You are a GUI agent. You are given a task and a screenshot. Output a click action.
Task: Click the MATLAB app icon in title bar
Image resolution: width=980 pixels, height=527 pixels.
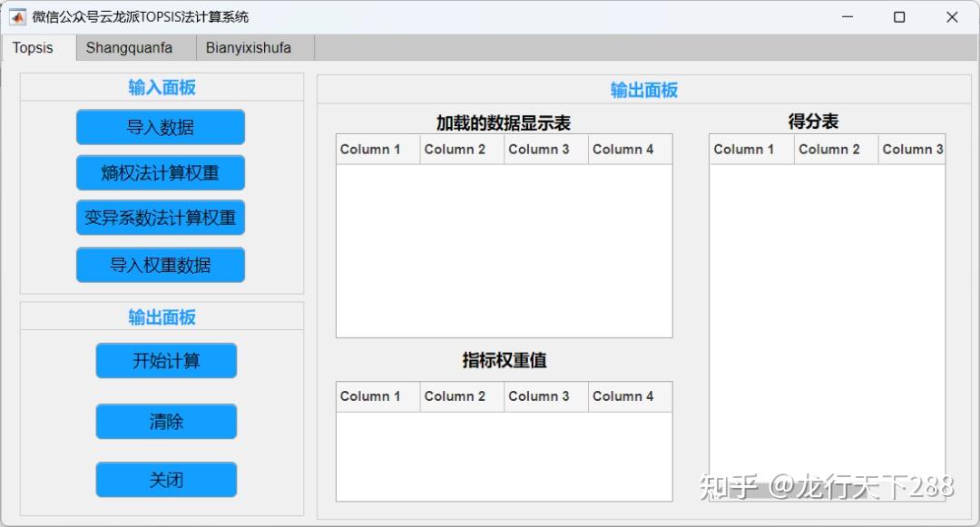coord(16,16)
